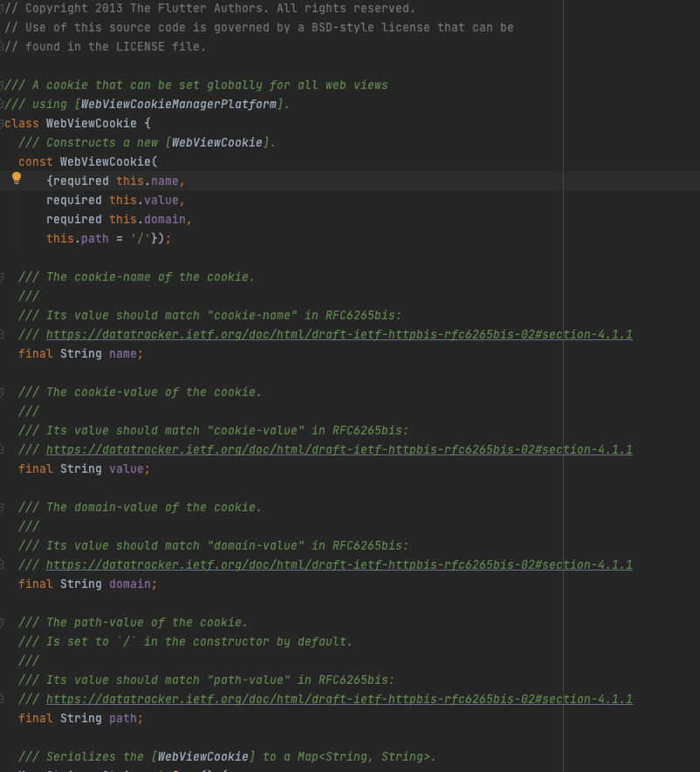This screenshot has width=700, height=772.
Task: Click the class name WebViewCookie in declaration
Action: (x=91, y=124)
